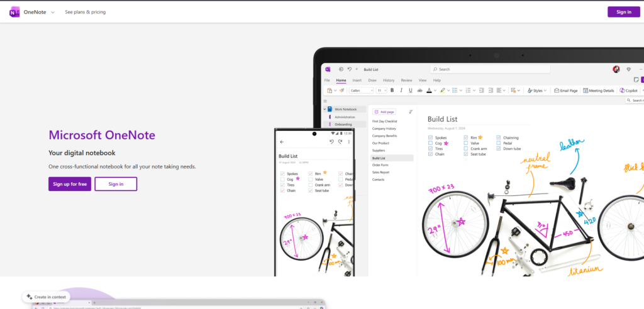This screenshot has height=309, width=644.
Task: Select the Administration section
Action: [x=345, y=117]
